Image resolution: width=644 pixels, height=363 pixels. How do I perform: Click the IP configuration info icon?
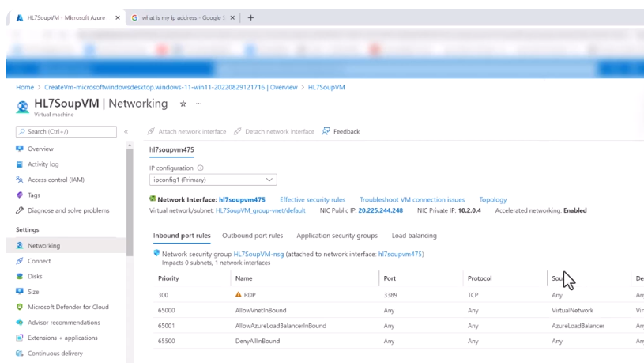(x=201, y=168)
